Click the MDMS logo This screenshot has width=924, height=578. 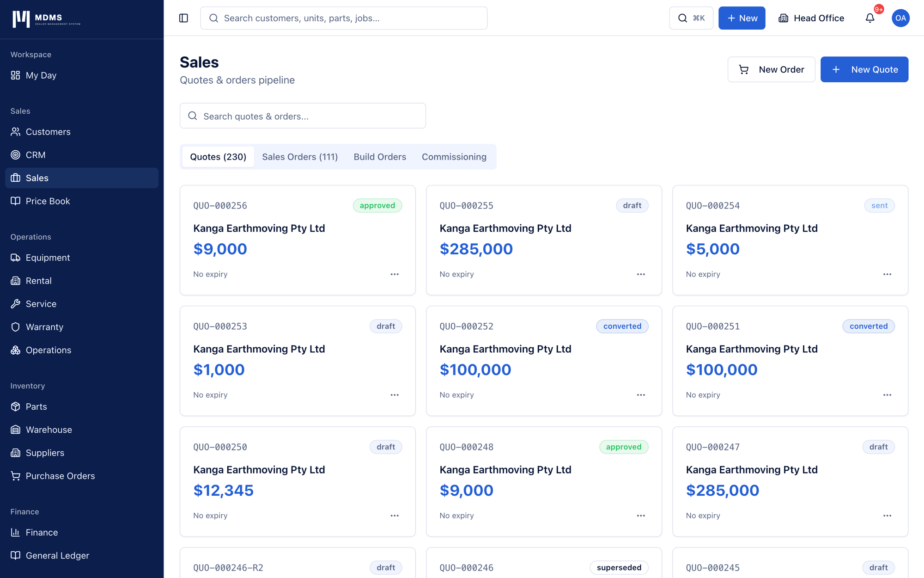(46, 19)
